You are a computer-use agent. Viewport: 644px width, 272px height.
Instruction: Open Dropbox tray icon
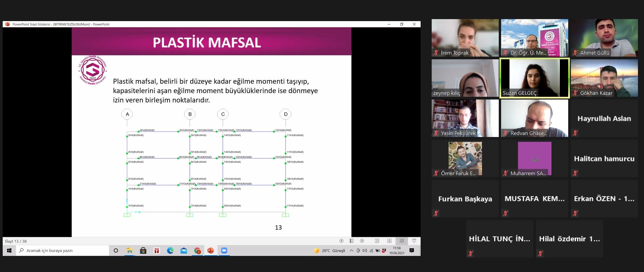point(384,251)
